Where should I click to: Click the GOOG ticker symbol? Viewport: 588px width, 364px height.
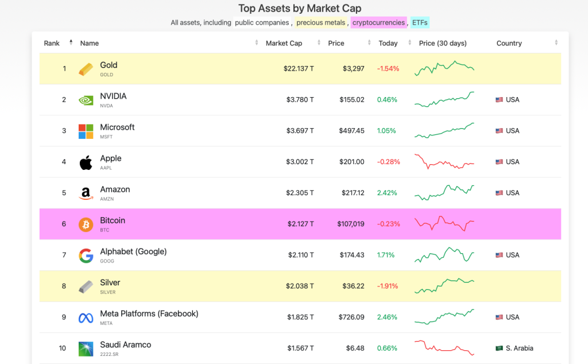[x=107, y=261]
